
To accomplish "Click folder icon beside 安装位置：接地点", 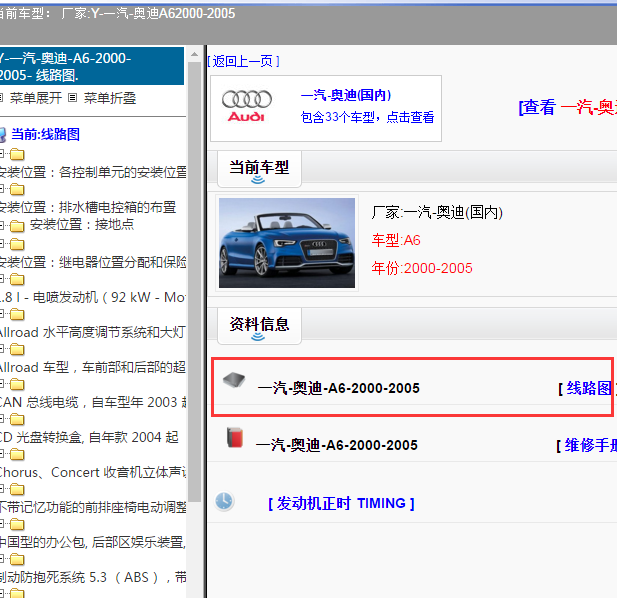I will pos(17,226).
